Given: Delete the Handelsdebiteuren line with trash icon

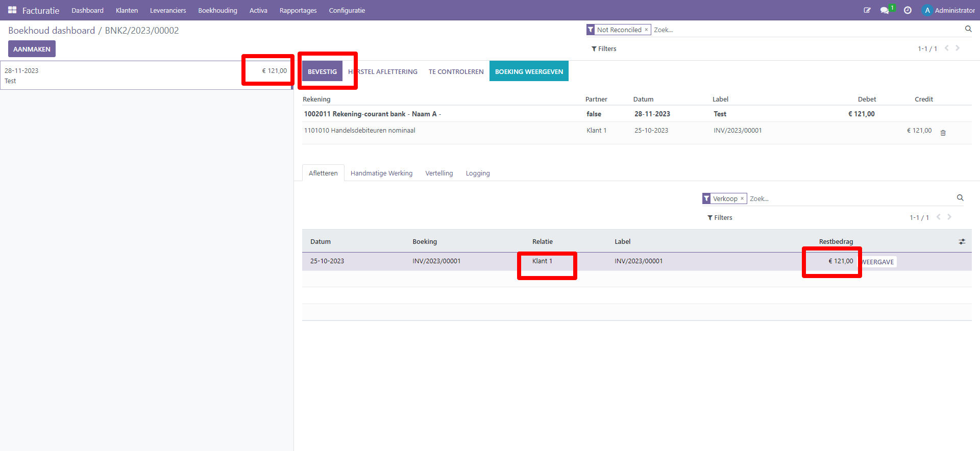Looking at the screenshot, I should pos(943,133).
